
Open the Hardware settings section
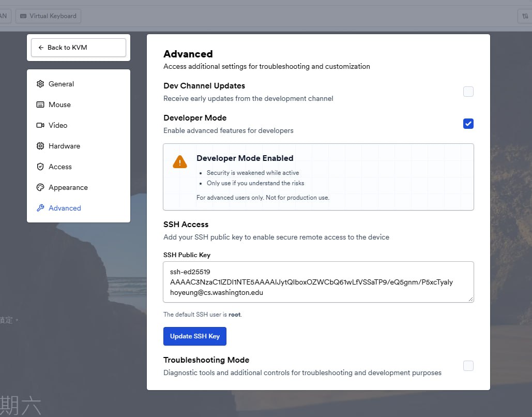[x=64, y=146]
